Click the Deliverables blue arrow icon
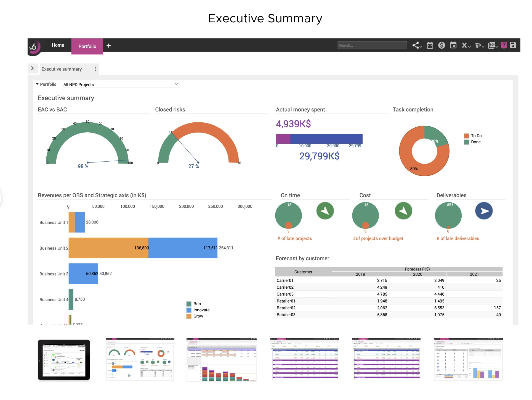 484,211
